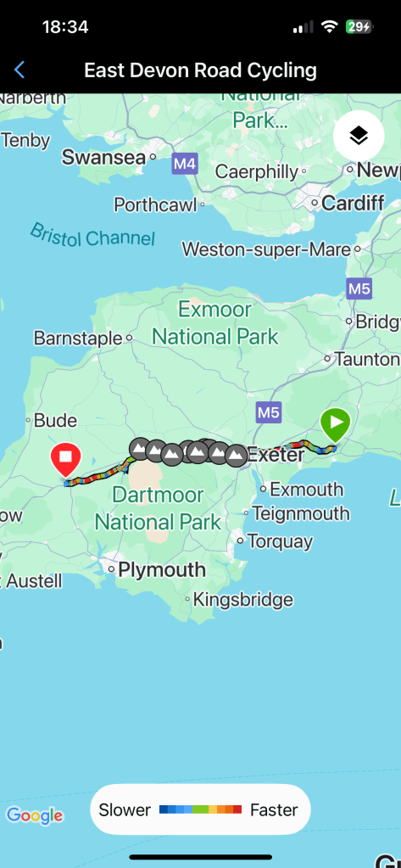The width and height of the screenshot is (401, 868).
Task: Tap the blue back arrow
Action: tap(19, 70)
